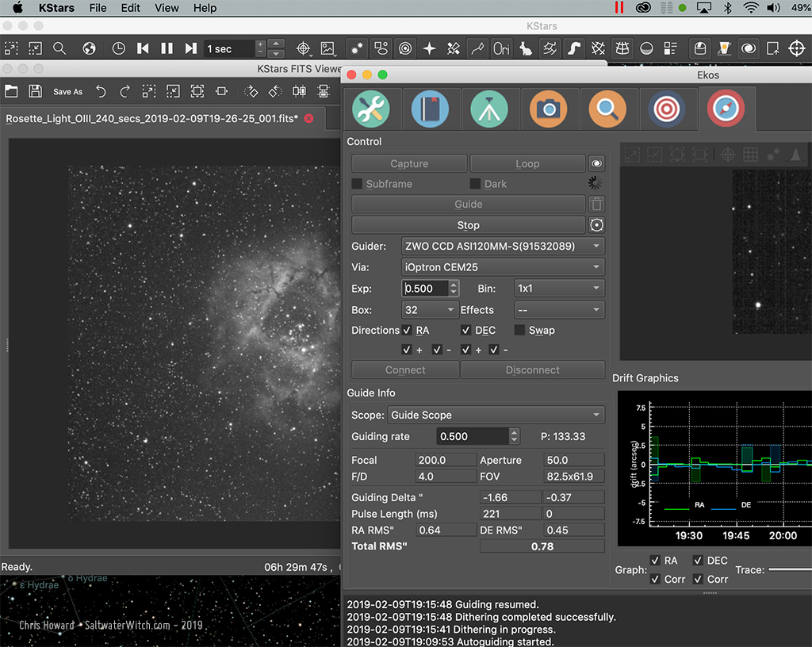Click the save icon in FITS Viewer

point(36,91)
